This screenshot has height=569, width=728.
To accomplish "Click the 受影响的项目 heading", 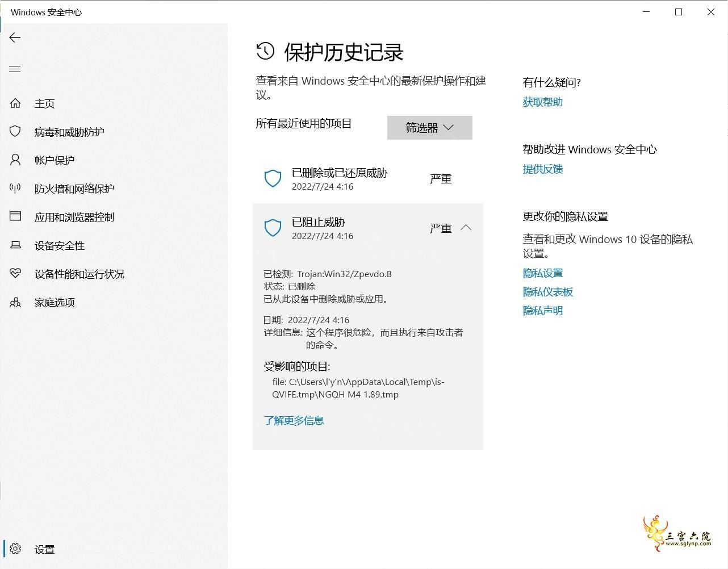I will (x=297, y=366).
